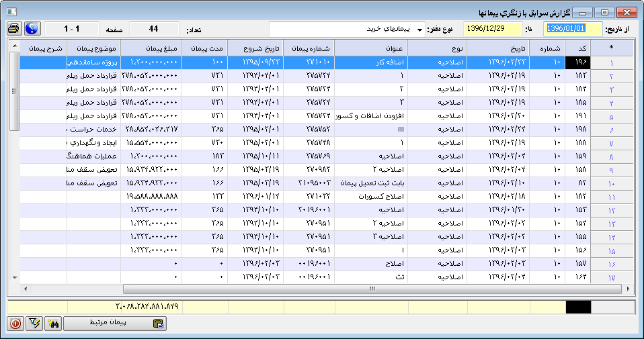Viewport: 644px width, 339px height.
Task: Click the "تا" date field showing 1396/12/29
Action: point(493,29)
